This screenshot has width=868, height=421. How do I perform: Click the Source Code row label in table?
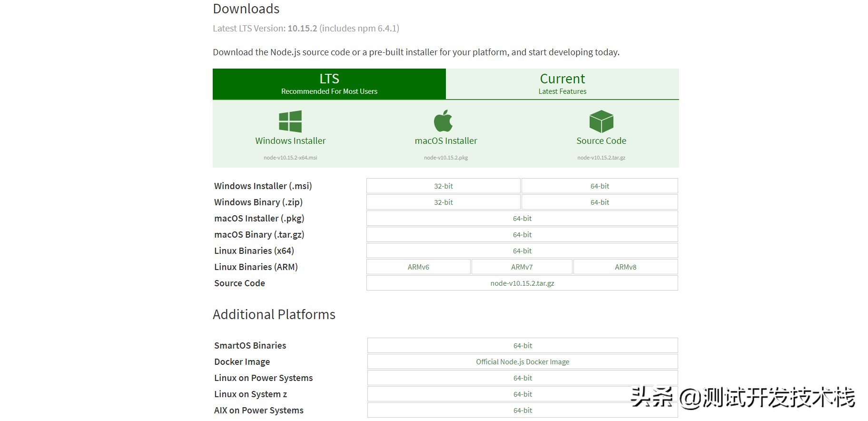(239, 283)
